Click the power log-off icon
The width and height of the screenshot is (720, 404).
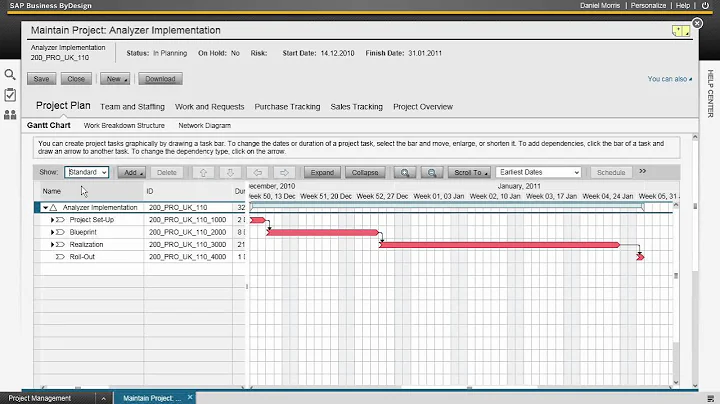point(705,6)
